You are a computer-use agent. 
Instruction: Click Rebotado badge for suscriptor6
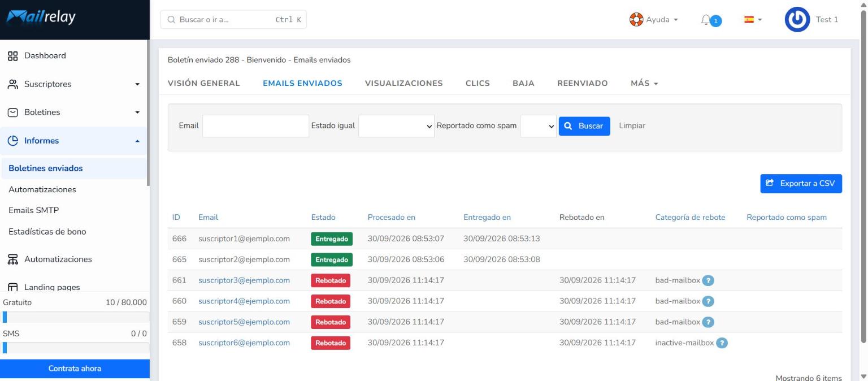pos(331,343)
